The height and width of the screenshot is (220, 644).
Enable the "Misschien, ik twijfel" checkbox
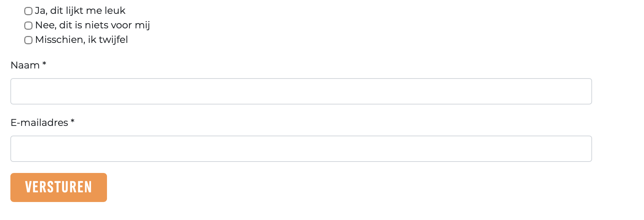click(28, 40)
